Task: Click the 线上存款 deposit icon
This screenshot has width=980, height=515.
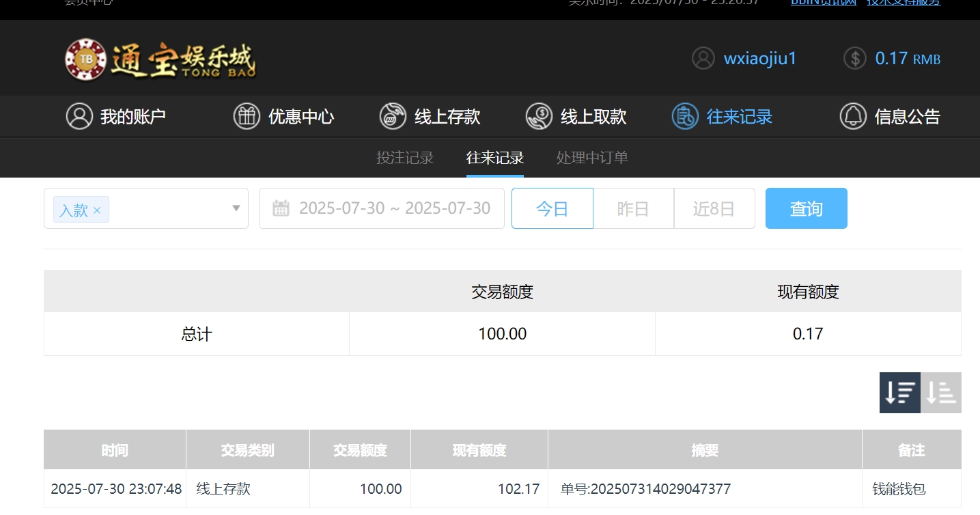Action: tap(393, 117)
